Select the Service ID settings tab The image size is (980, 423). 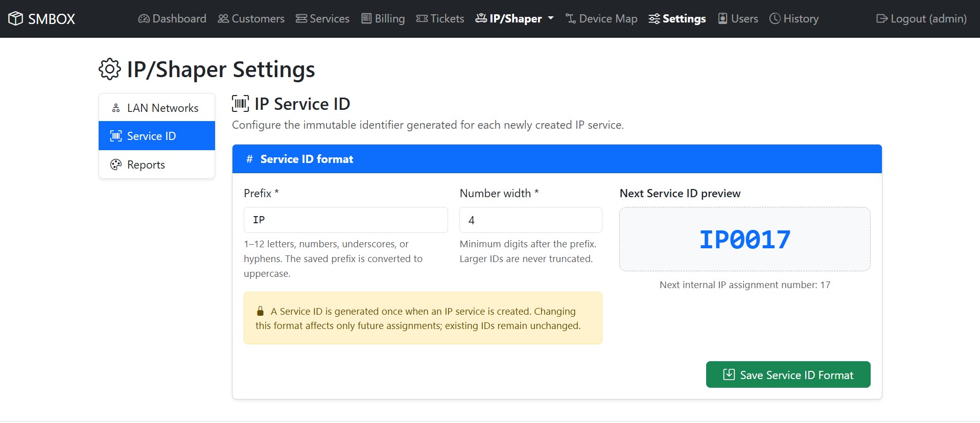(157, 136)
